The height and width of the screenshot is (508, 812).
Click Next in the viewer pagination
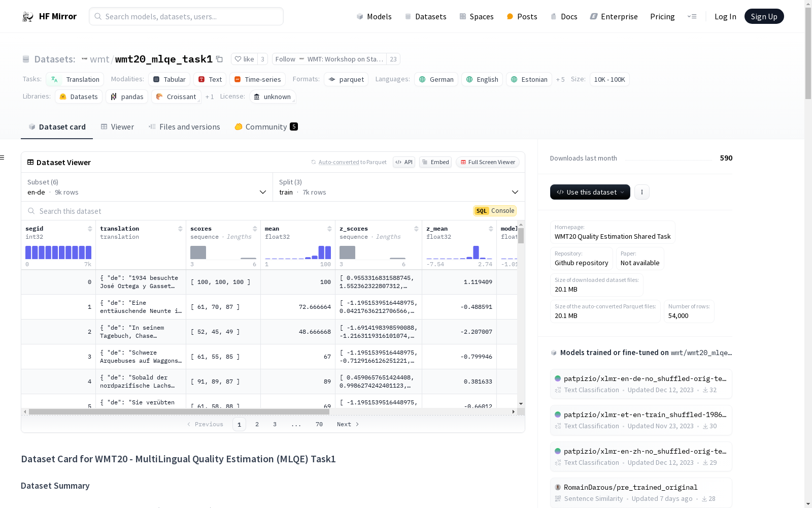click(348, 424)
